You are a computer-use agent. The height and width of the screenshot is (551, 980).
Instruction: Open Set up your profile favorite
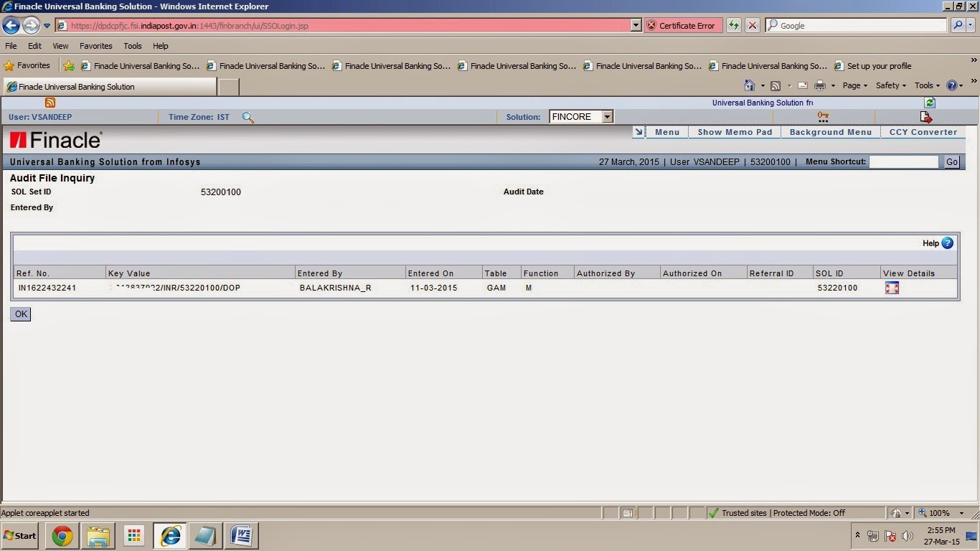click(873, 66)
